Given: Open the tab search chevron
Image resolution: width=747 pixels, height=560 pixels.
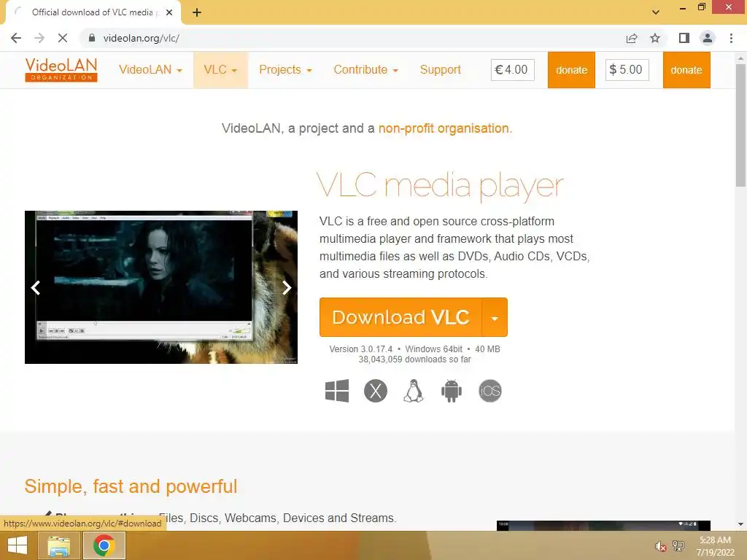Looking at the screenshot, I should click(656, 12).
